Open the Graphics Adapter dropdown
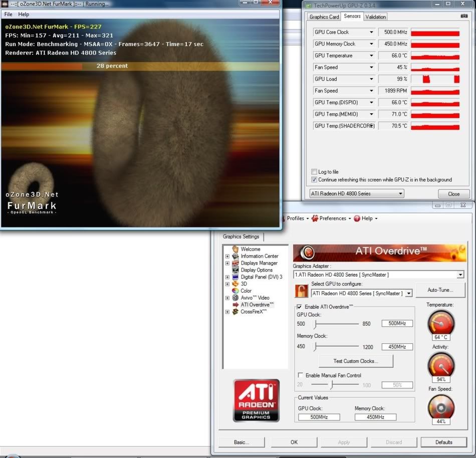 [x=460, y=275]
